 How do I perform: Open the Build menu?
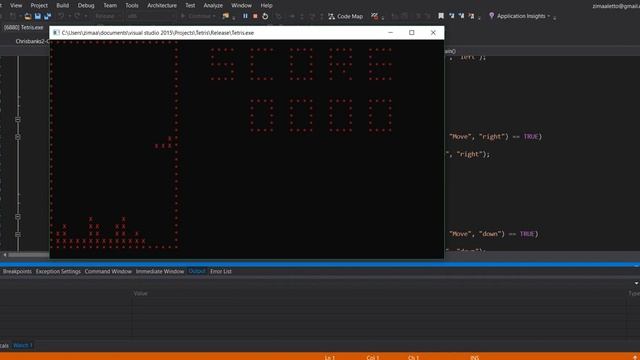pos(62,5)
